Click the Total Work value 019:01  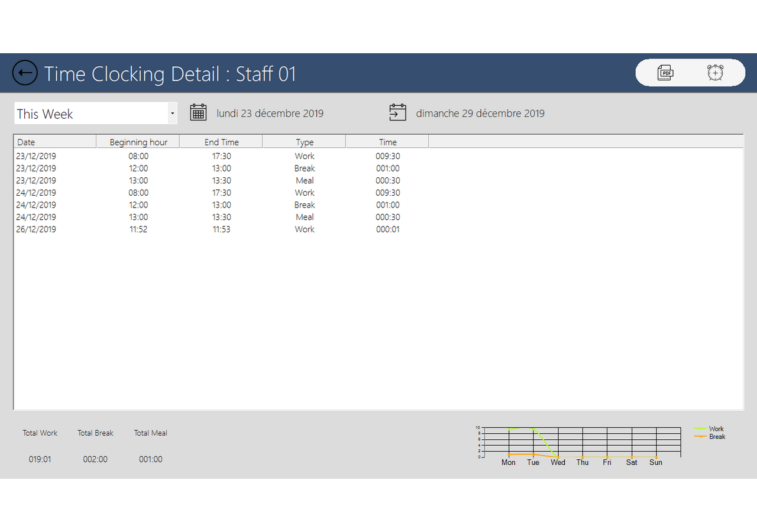coord(40,459)
